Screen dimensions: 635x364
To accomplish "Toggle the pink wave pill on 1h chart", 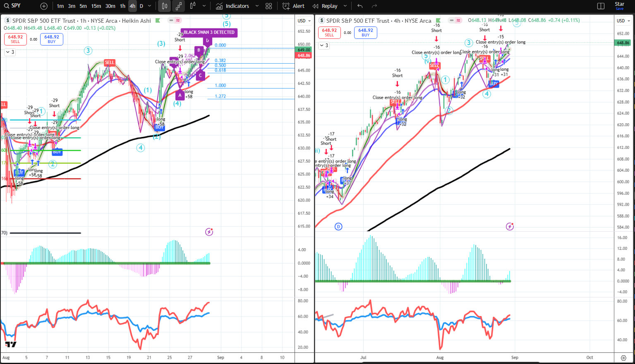I will click(x=178, y=20).
